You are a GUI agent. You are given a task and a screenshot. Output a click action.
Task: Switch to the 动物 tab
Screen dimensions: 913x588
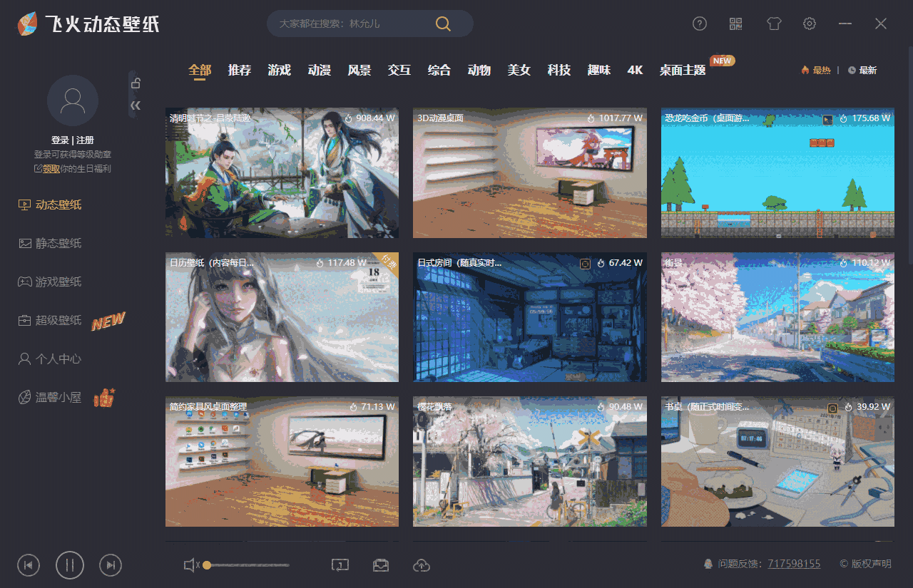[x=479, y=70]
